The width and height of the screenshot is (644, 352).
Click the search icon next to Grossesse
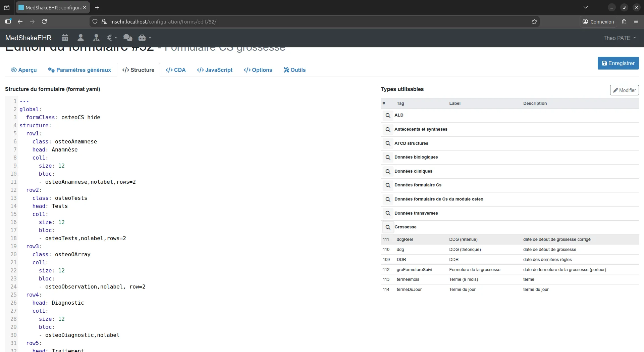(388, 227)
